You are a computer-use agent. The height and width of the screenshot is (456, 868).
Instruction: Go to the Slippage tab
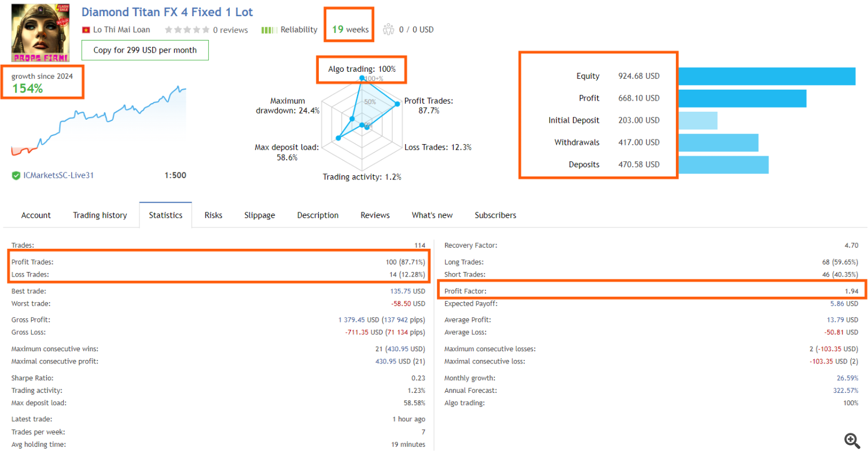pos(260,215)
